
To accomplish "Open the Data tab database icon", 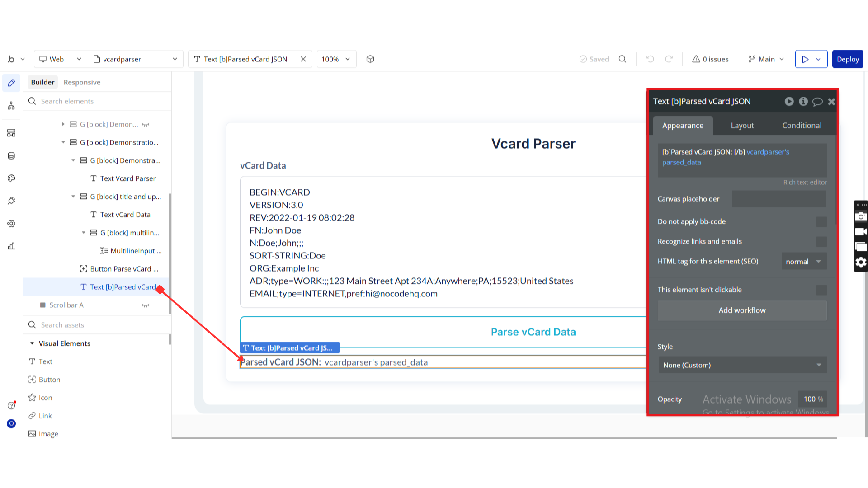I will pos(11,156).
